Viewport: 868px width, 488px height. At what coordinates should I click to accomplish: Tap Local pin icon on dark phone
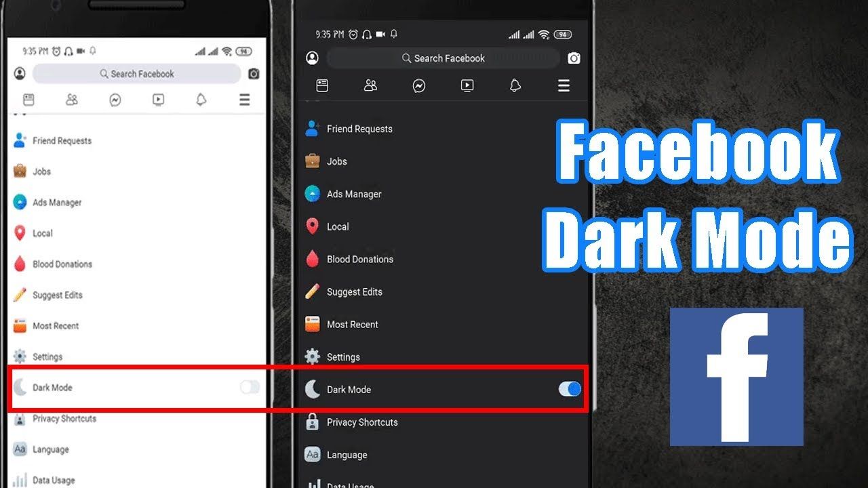click(x=312, y=226)
